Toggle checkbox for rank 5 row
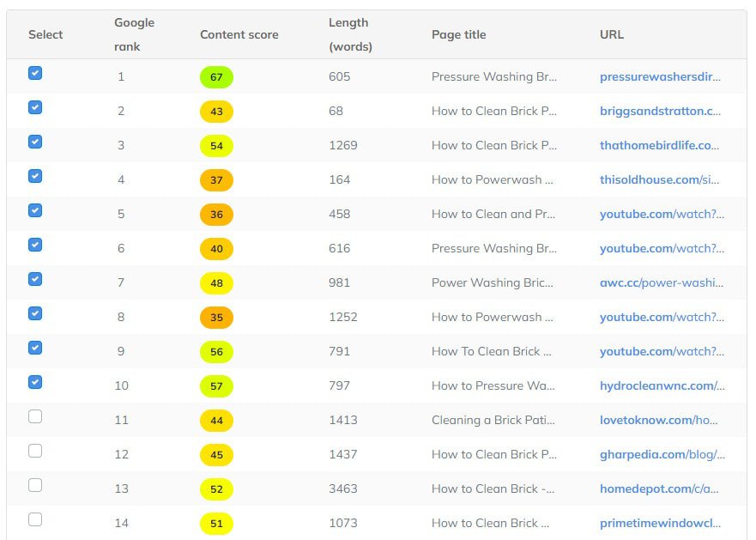Image resolution: width=756 pixels, height=540 pixels. coord(35,210)
